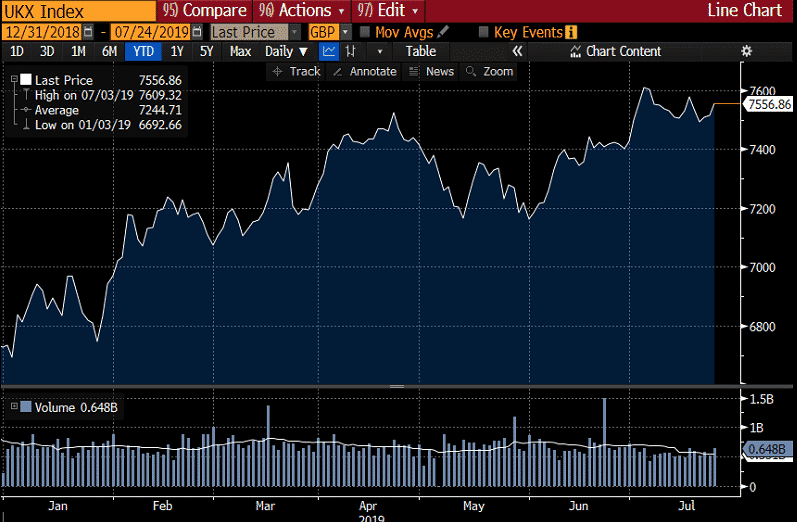797x522 pixels.
Task: Collapse the Last Price legend tree
Action: [14, 79]
